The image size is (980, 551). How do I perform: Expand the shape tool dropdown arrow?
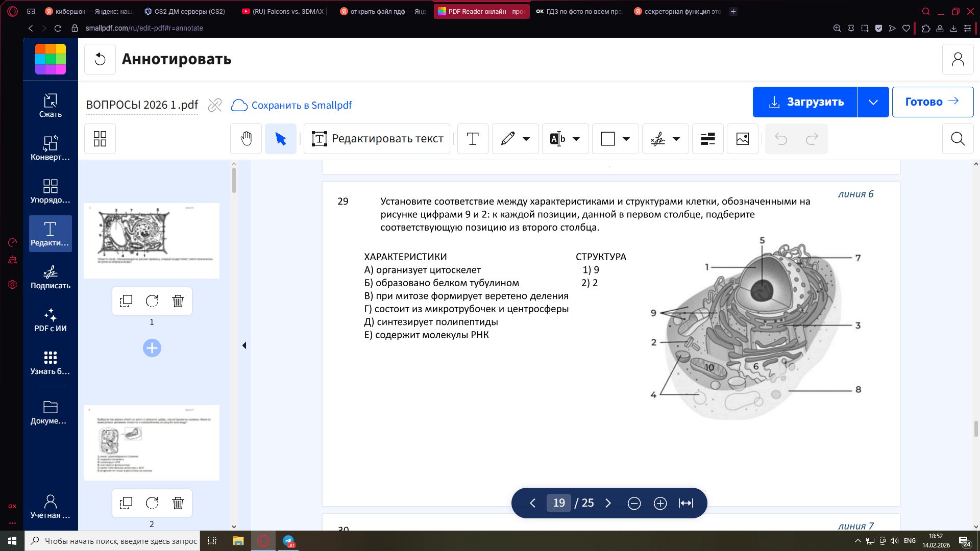[x=626, y=139]
